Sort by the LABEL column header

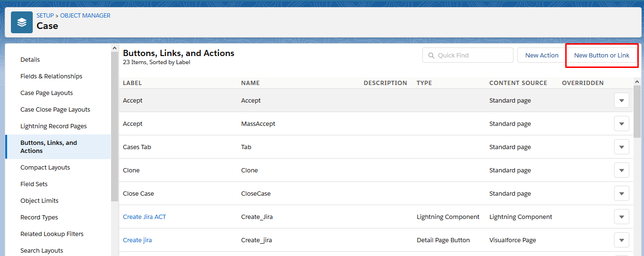pyautogui.click(x=132, y=83)
